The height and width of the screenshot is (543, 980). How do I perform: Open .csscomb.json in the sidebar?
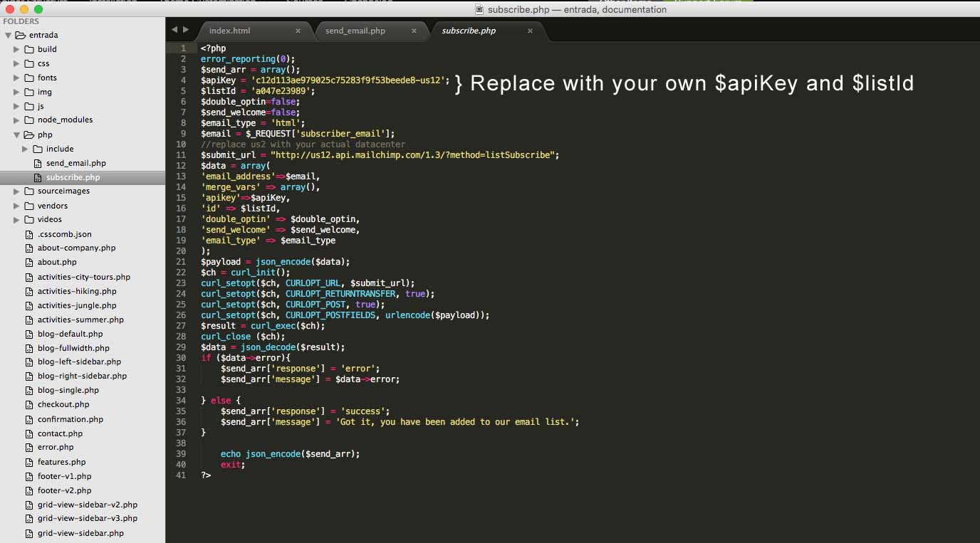click(64, 234)
